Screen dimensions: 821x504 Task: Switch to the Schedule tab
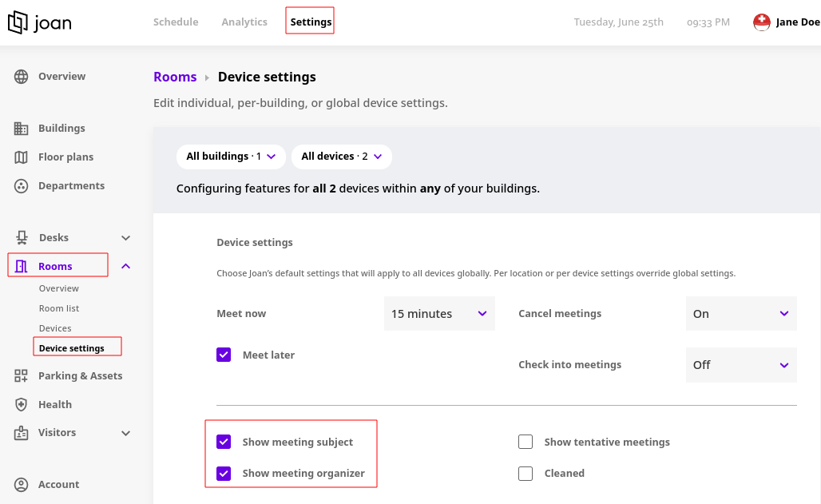click(176, 22)
